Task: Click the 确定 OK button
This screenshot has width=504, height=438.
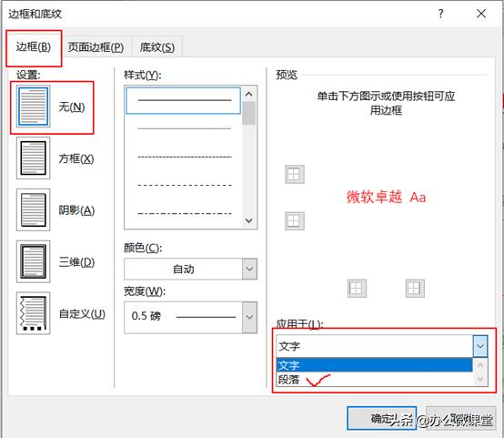Action: pos(381,418)
